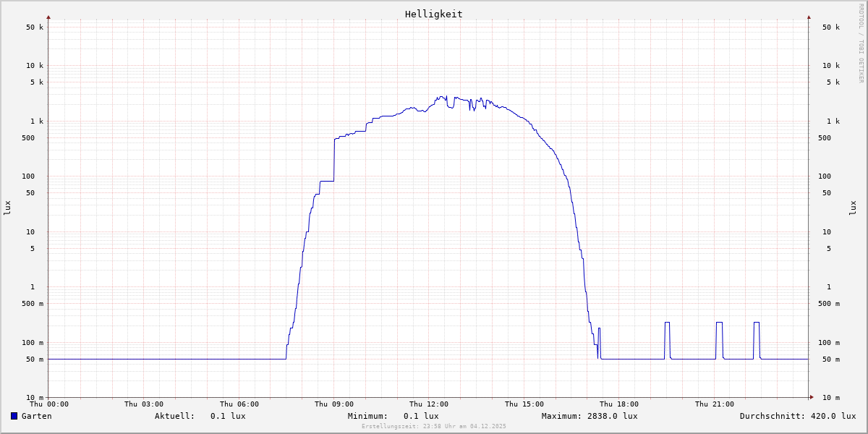
Task: Click the Erstellungszeit timestamp footer
Action: (x=434, y=427)
